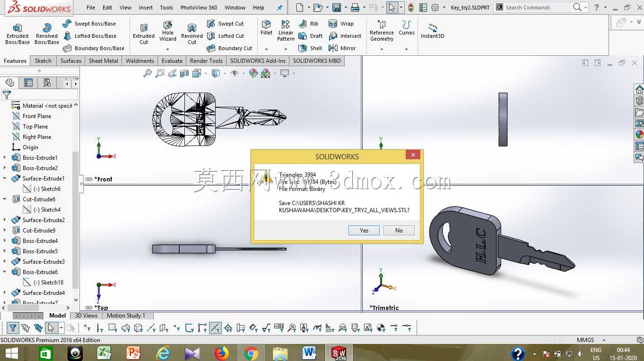Screen dimensions: 644x361
Task: Toggle the Filter Vertices selection filter
Action: click(87, 328)
